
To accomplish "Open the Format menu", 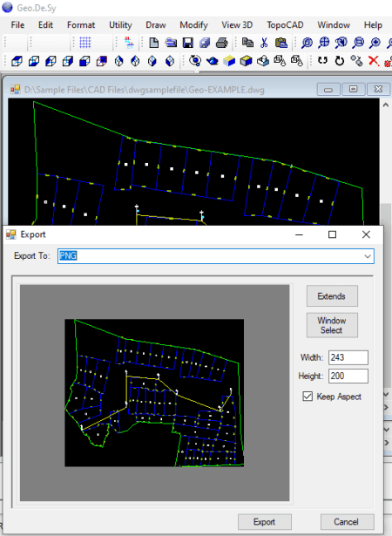I will 81,25.
